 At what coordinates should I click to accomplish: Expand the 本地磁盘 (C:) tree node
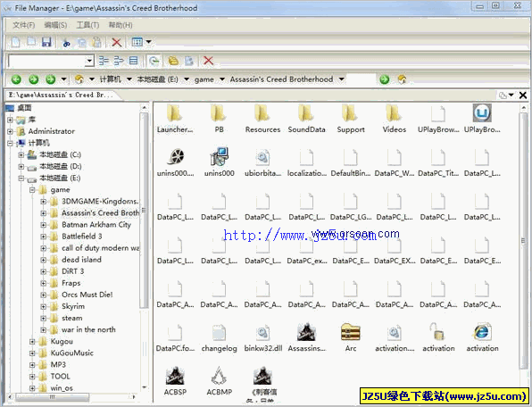21,155
